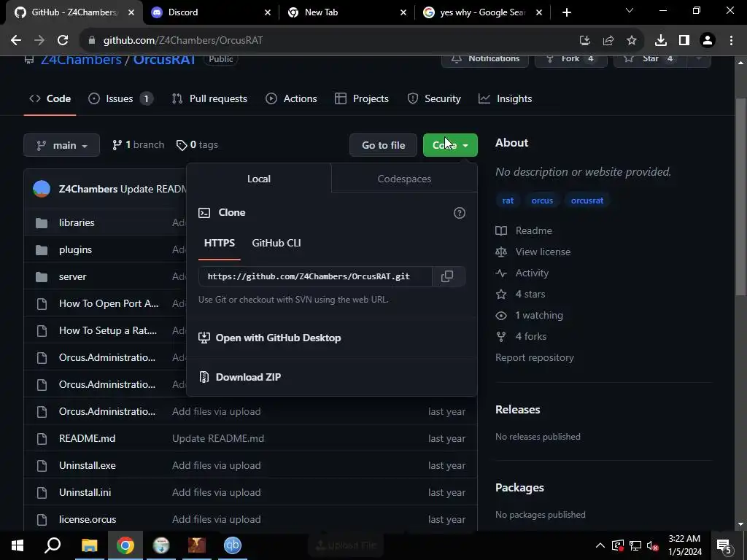Bookmark this page with the star icon
Image resolution: width=747 pixels, height=560 pixels.
(x=631, y=41)
